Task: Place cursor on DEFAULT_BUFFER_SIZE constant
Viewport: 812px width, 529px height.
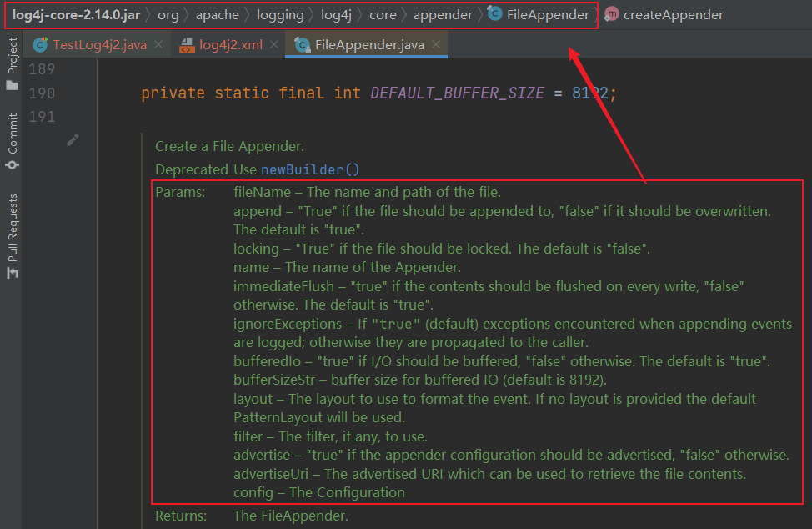Action: pyautogui.click(x=457, y=93)
